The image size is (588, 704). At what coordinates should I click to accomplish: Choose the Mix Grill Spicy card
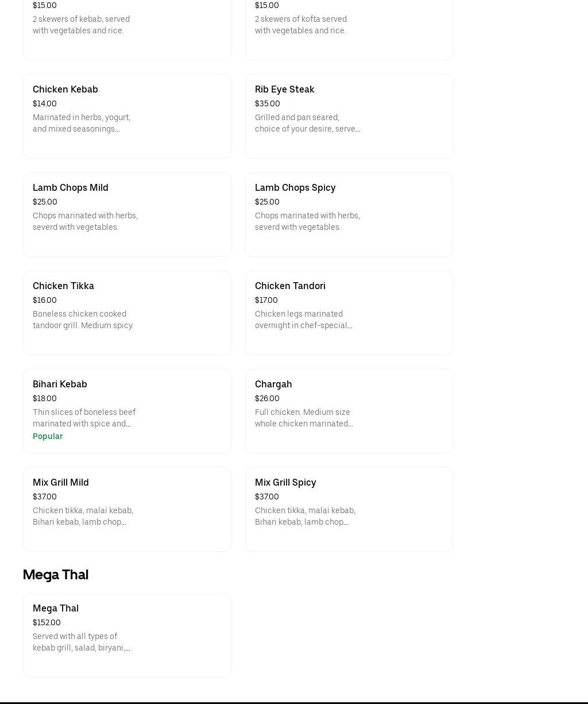(349, 509)
